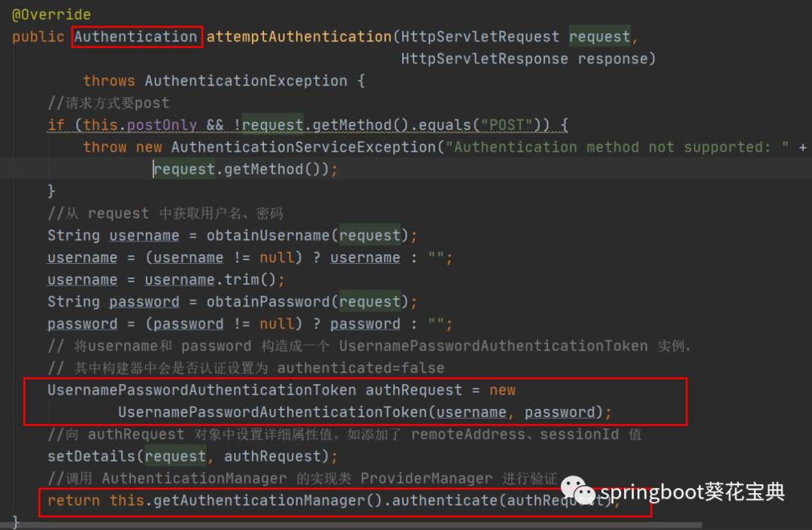Image resolution: width=812 pixels, height=530 pixels.
Task: Select the 'public' keyword
Action: tap(38, 37)
